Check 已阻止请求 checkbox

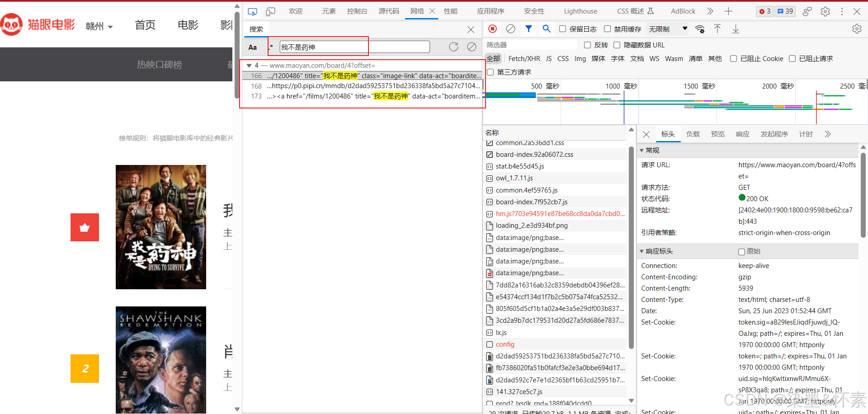tap(792, 58)
